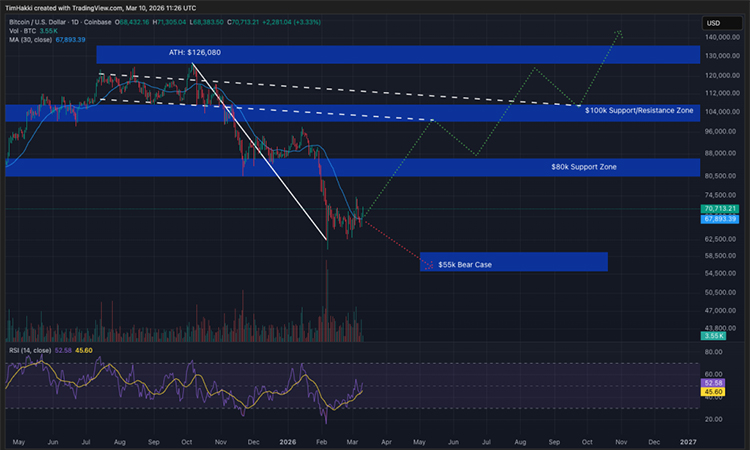The width and height of the screenshot is (750, 450).
Task: Click the yellow 45.60 RSI average tag
Action: point(714,392)
